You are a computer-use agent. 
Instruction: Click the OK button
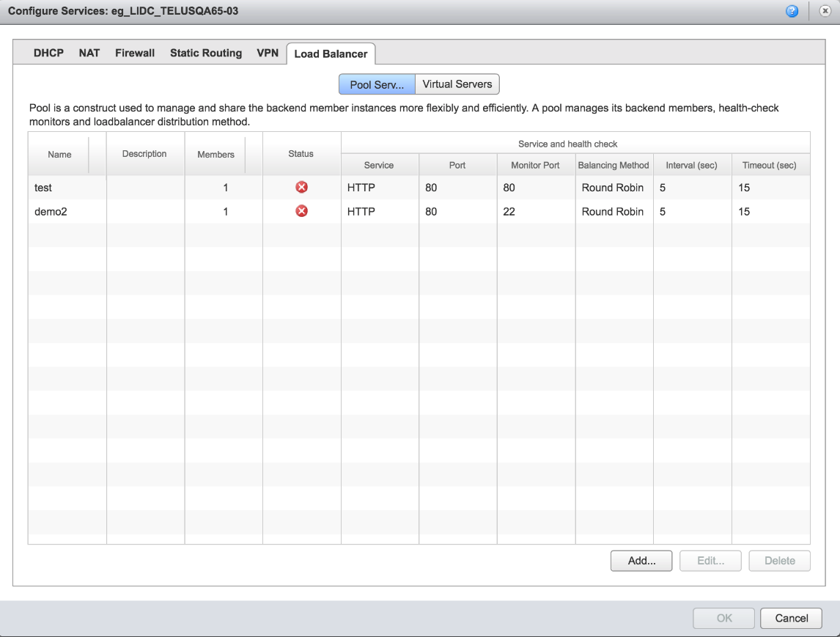point(723,617)
